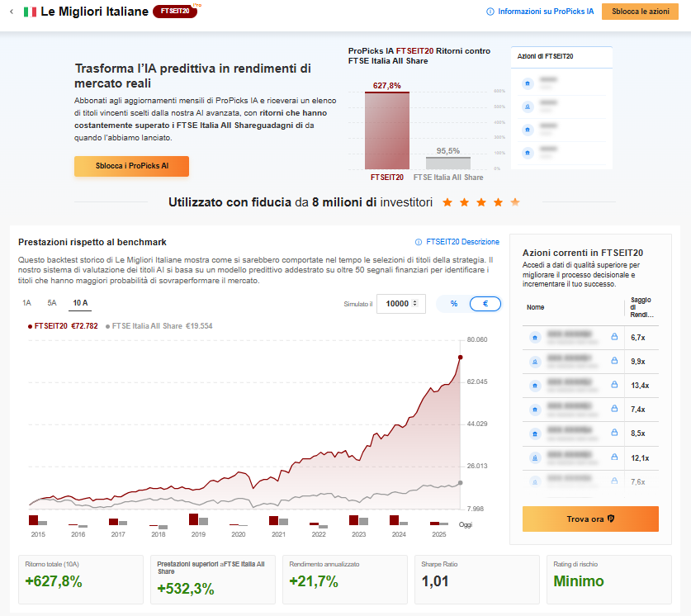Click lock icon in 7,6x row
691x616 pixels.
tap(614, 481)
